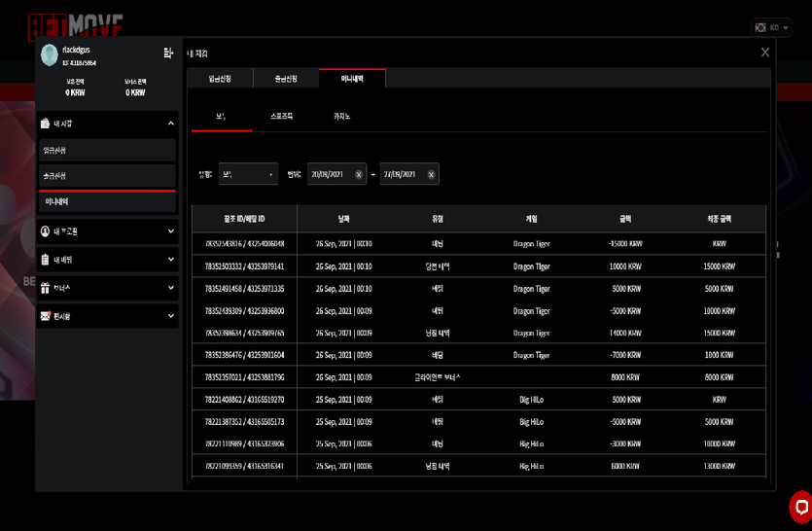Click the 1000 KRW final amount
Screen dimensions: 812x531
coord(720,355)
